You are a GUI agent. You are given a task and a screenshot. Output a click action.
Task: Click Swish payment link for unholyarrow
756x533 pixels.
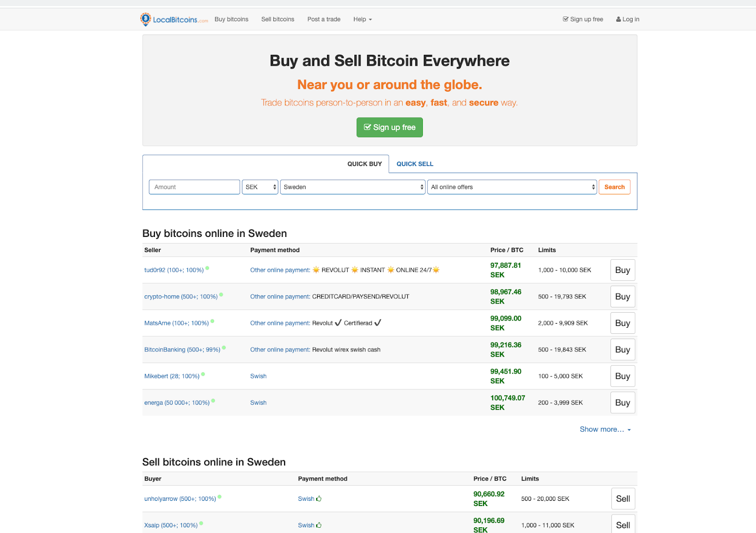[306, 498]
